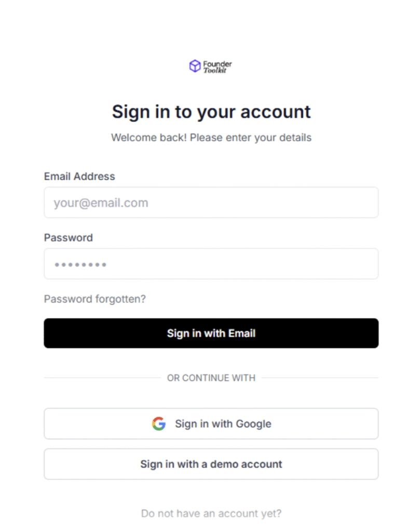Screen dimensions: 407x532
Task: Click the Founder Toolkit cube logo icon
Action: click(195, 66)
